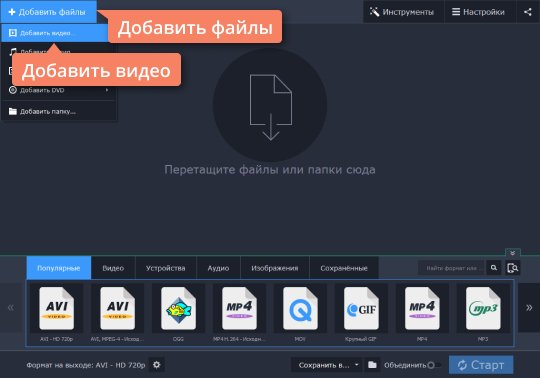Click the disc icon beside 'Добавить DVD'

click(x=13, y=90)
